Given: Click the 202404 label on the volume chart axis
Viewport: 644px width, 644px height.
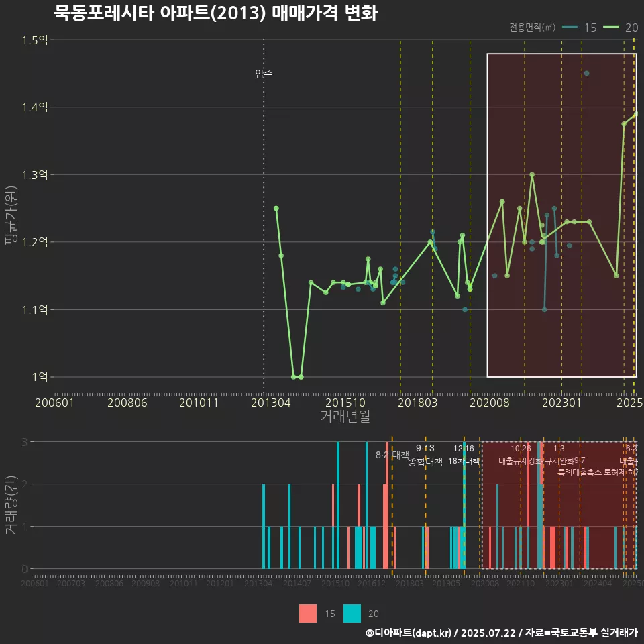Looking at the screenshot, I should (598, 583).
